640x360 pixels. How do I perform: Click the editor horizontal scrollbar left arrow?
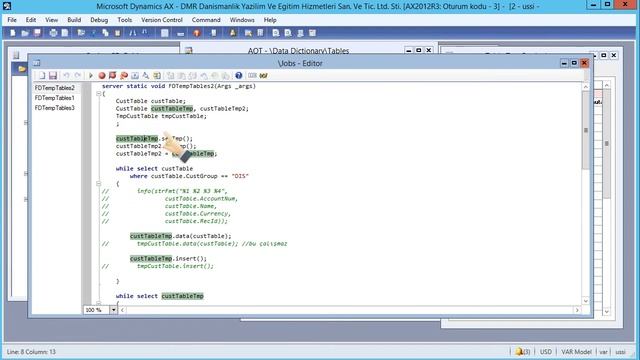point(122,310)
